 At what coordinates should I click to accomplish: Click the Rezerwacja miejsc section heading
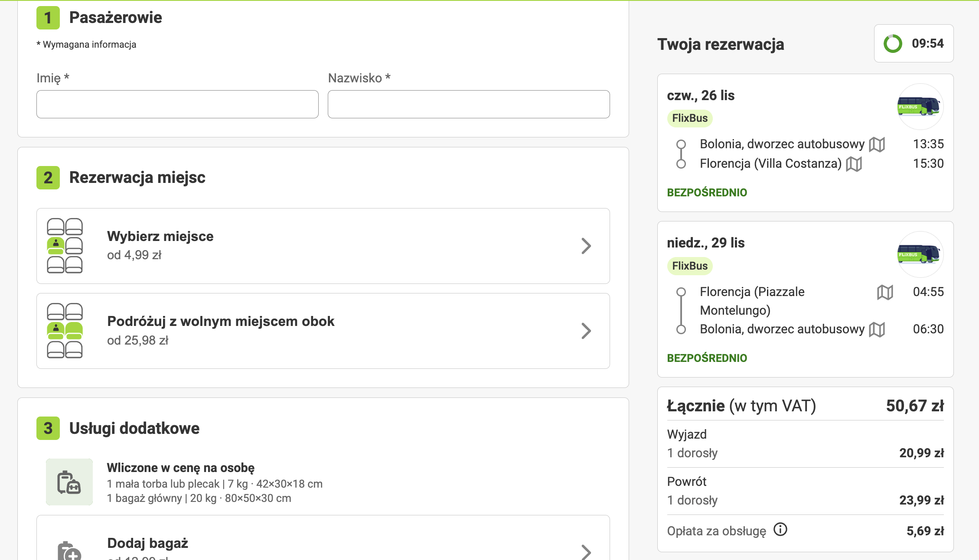pyautogui.click(x=137, y=178)
